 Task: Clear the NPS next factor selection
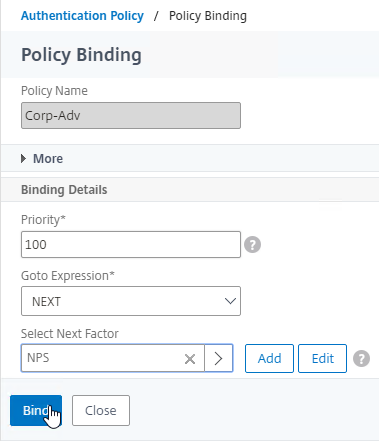pos(190,359)
